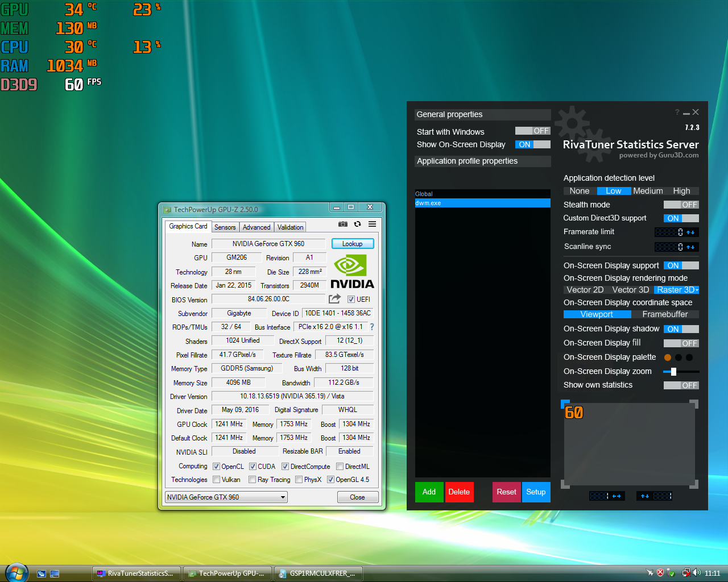Expand the Raster 3D dropdown arrow
The width and height of the screenshot is (728, 582).
point(697,290)
